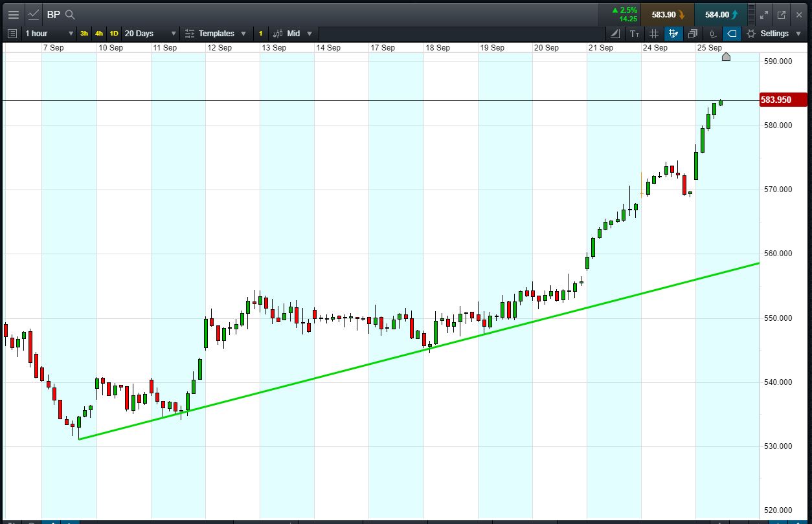Select the 3h timeframe shortcut
This screenshot has width=812, height=524.
(x=84, y=34)
